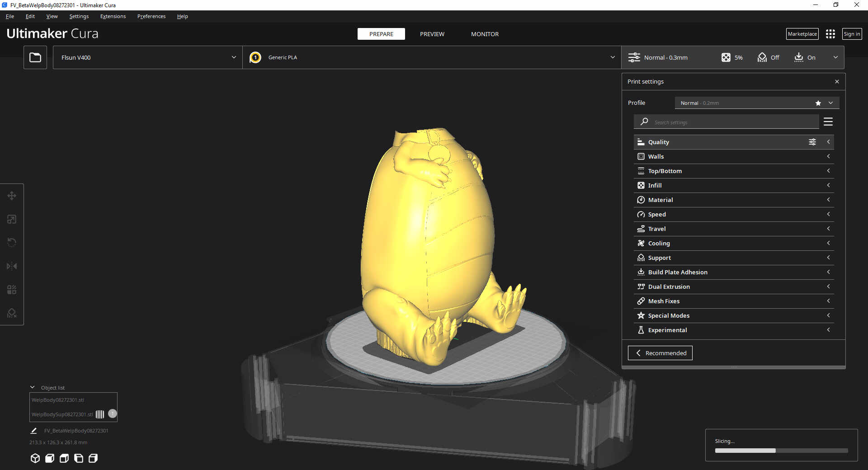
Task: Click the Sign in button
Action: (x=852, y=34)
